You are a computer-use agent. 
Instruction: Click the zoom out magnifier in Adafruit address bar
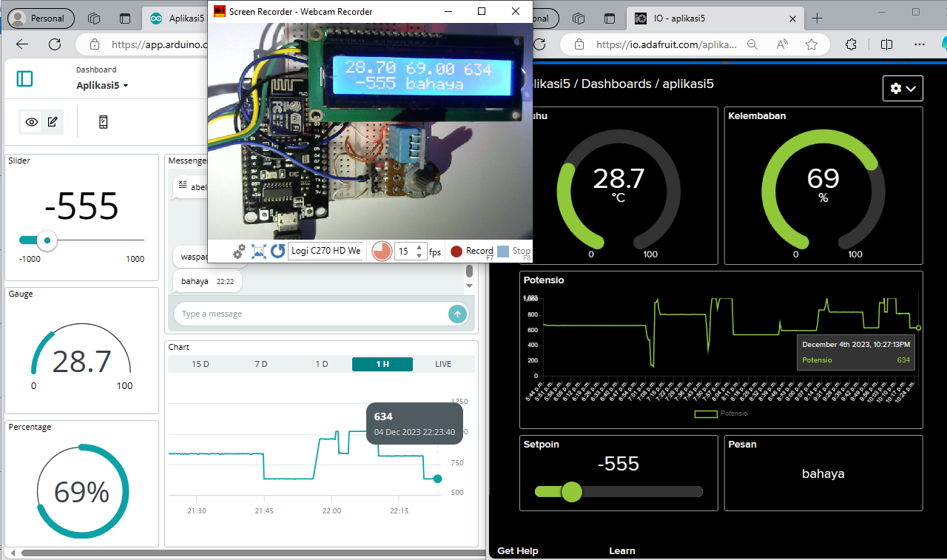point(752,44)
